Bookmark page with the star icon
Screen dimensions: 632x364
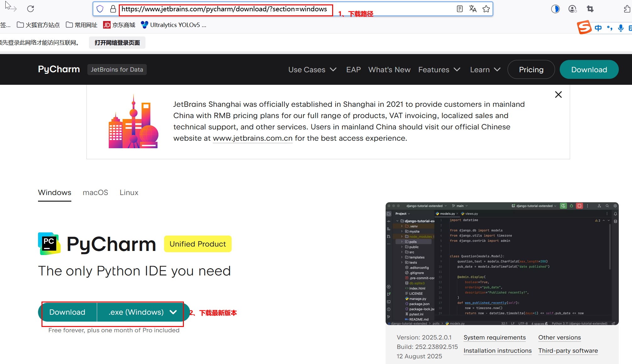(486, 9)
